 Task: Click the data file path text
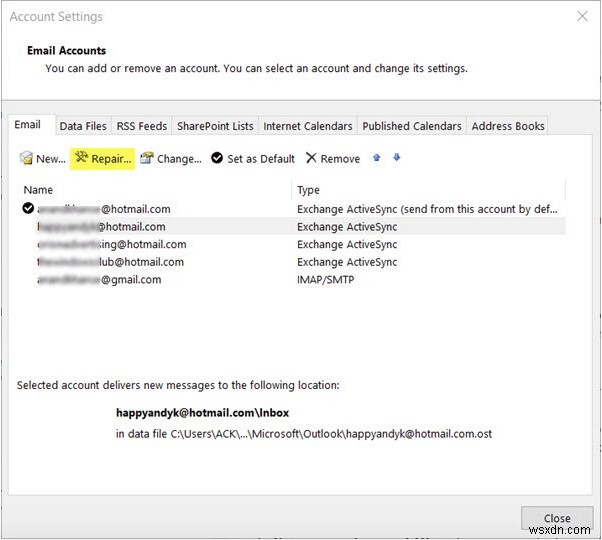click(x=304, y=434)
